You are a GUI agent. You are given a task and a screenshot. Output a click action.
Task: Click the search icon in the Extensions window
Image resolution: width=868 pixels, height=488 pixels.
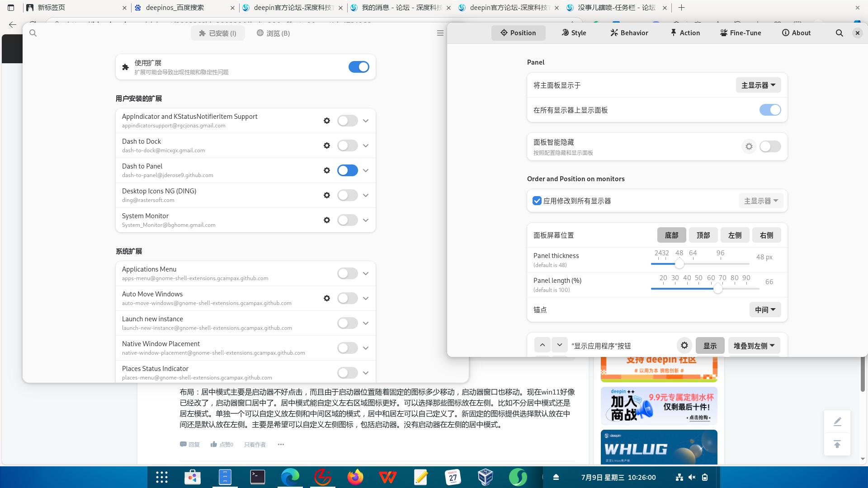coord(33,33)
